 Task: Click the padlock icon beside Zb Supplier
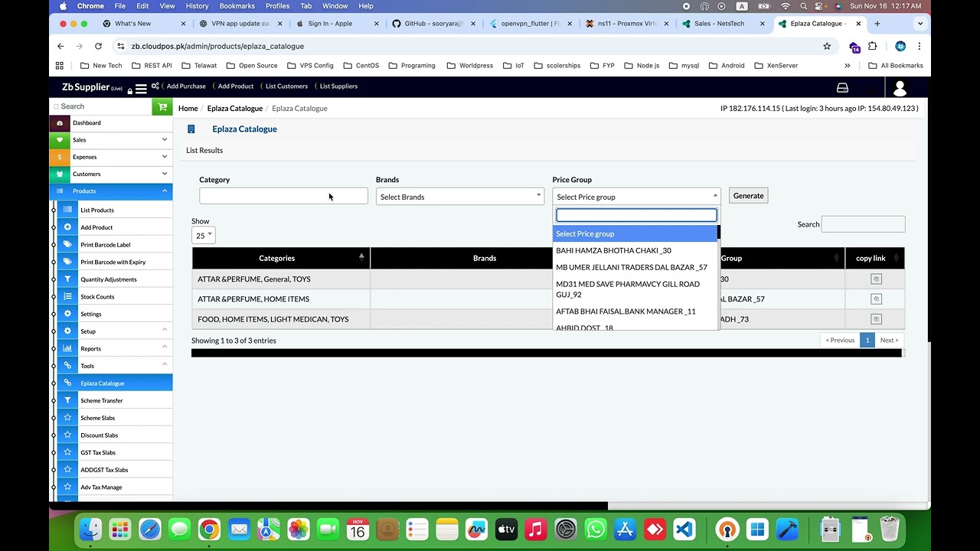(129, 90)
